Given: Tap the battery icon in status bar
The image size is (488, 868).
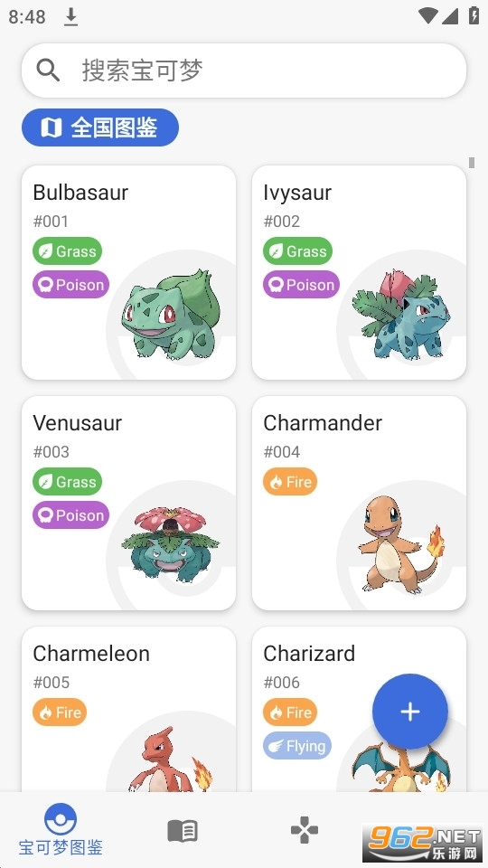Looking at the screenshot, I should pos(474,15).
